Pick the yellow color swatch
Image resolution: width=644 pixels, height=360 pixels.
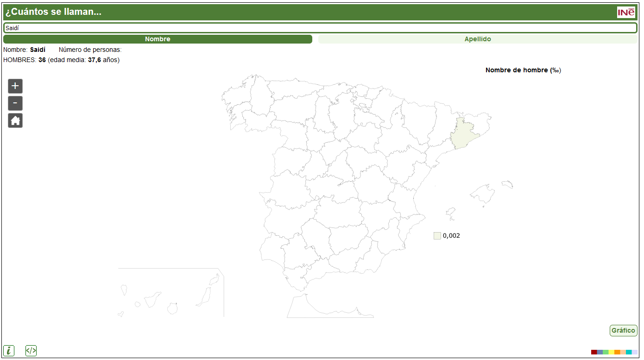coord(612,352)
